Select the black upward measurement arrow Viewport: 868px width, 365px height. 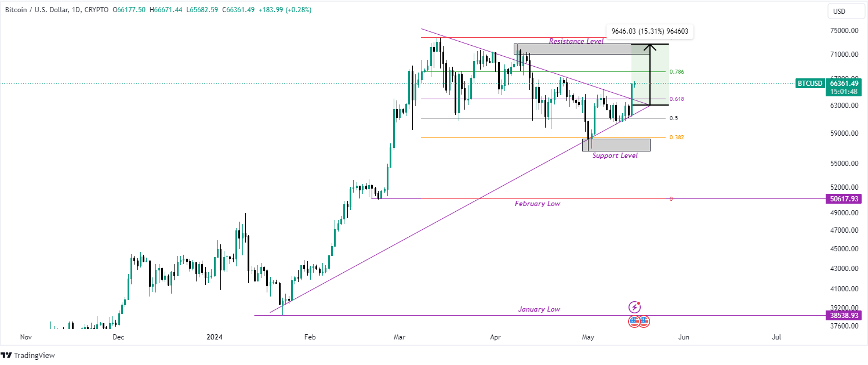click(651, 74)
